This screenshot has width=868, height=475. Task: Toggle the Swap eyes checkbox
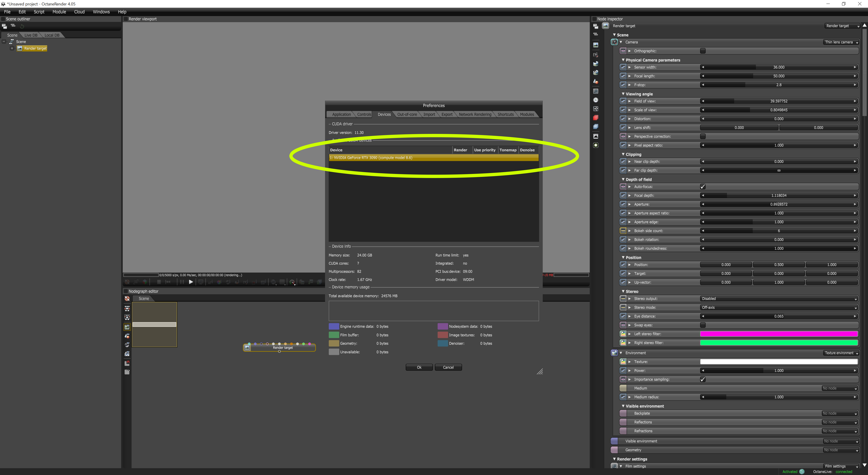point(703,325)
